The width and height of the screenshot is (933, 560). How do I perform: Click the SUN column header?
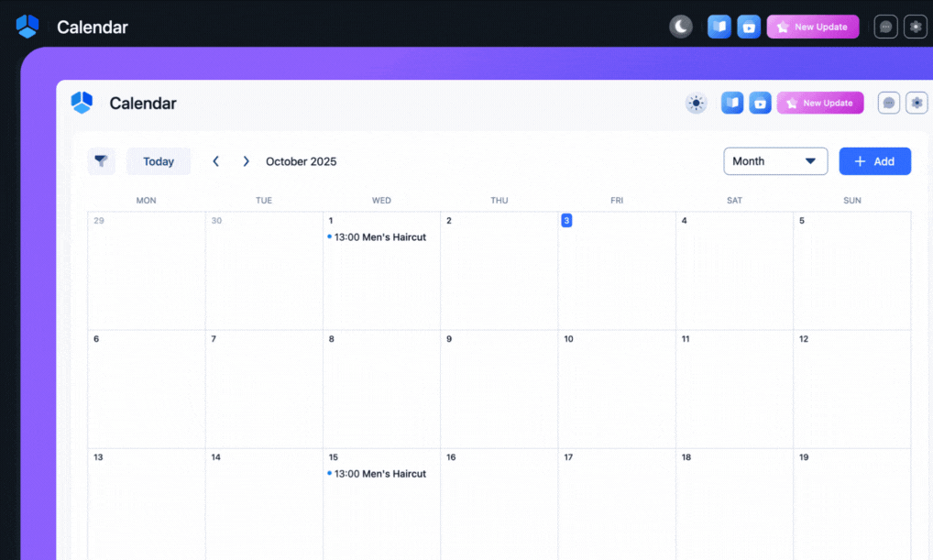coord(852,201)
